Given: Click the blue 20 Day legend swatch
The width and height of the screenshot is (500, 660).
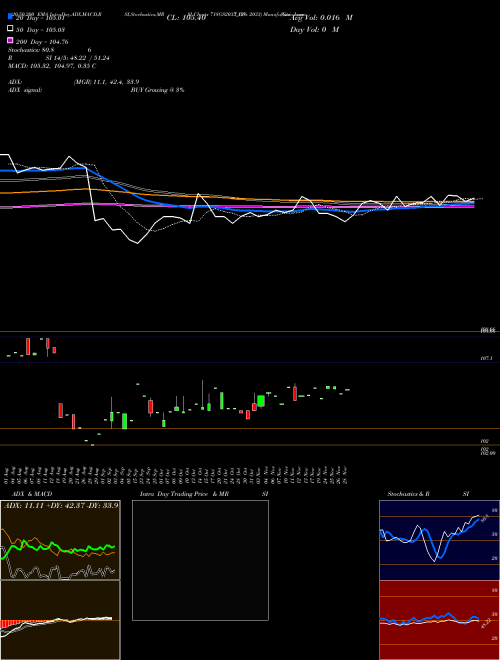Looking at the screenshot, I should [10, 16].
